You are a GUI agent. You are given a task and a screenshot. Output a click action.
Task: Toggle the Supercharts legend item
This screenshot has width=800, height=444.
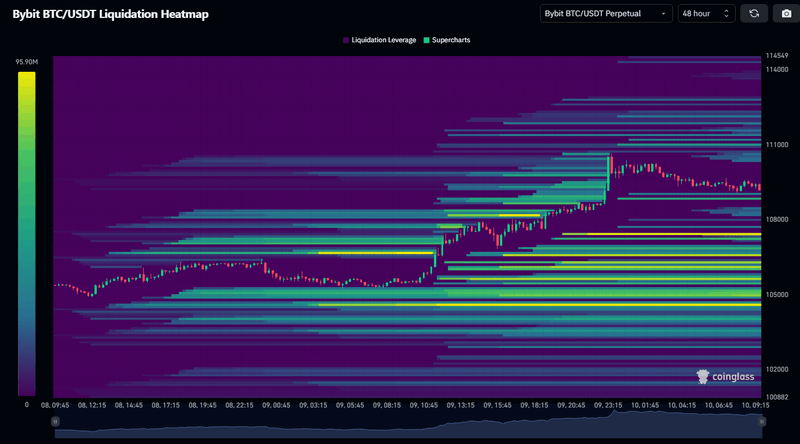click(446, 40)
